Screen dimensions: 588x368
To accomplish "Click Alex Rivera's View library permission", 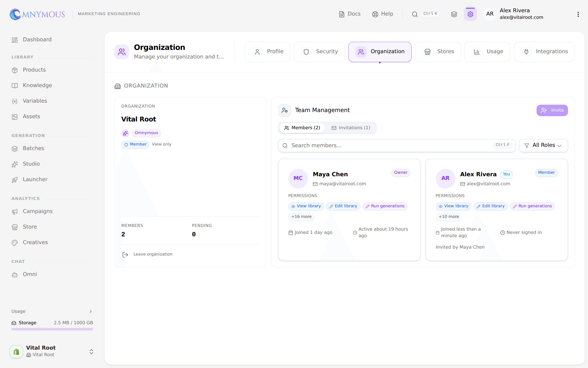I will pos(453,206).
